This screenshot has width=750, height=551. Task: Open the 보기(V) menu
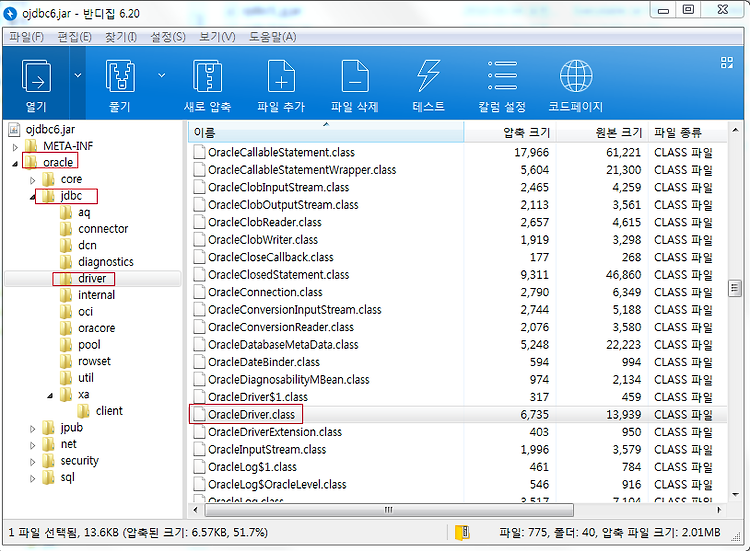pos(217,37)
